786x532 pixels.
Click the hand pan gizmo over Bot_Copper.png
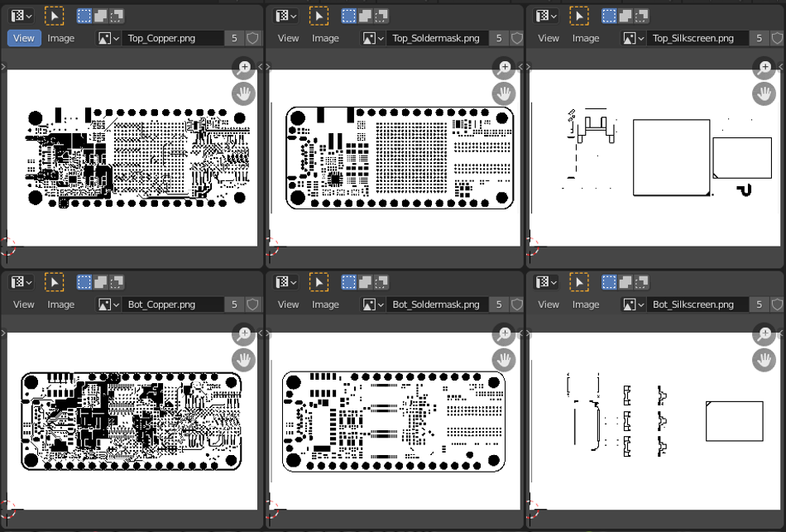243,360
